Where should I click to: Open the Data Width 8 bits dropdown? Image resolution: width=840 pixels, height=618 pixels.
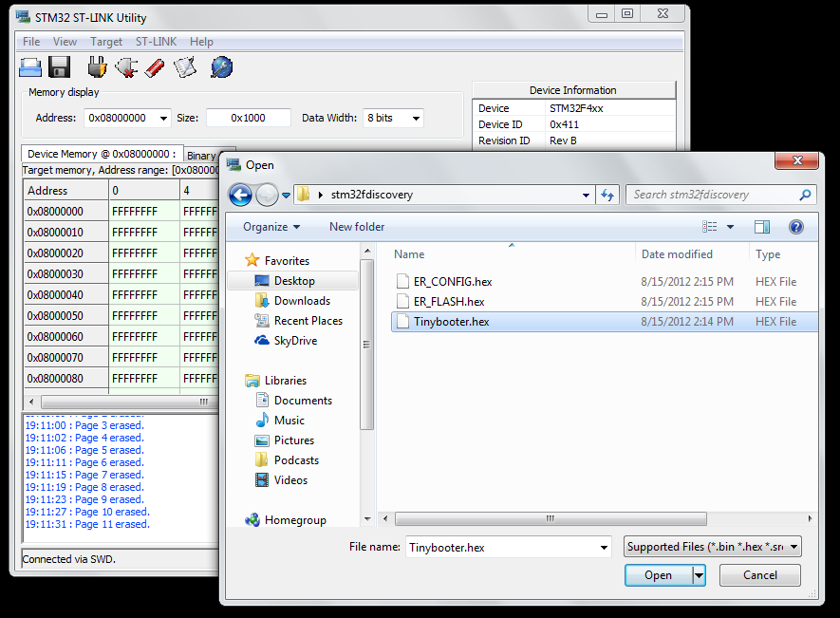[x=416, y=118]
